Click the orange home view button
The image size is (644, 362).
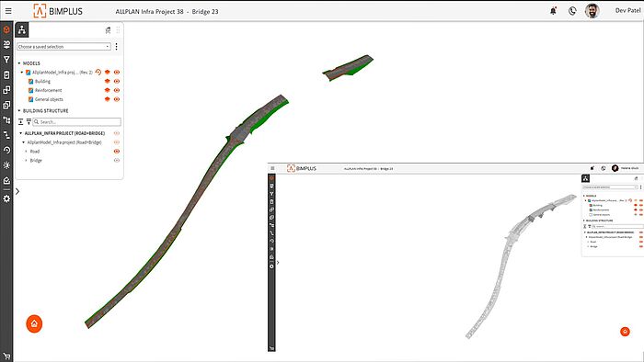(34, 323)
